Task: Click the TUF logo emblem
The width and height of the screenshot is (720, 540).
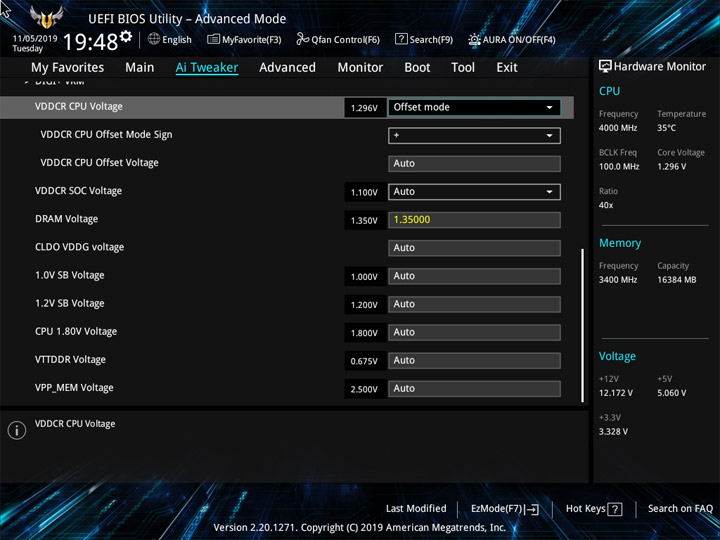Action: pos(46,17)
